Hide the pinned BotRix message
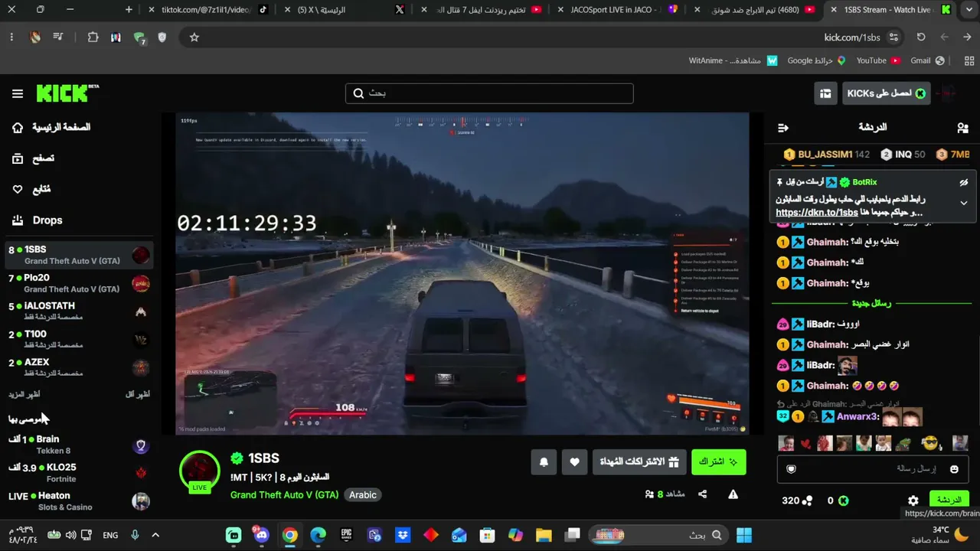The image size is (980, 551). click(x=964, y=182)
